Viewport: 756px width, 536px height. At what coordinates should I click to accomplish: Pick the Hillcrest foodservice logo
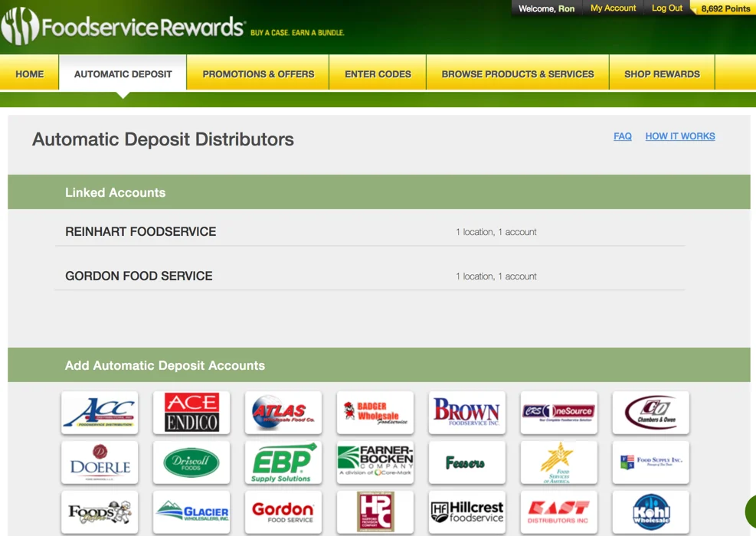pos(467,512)
